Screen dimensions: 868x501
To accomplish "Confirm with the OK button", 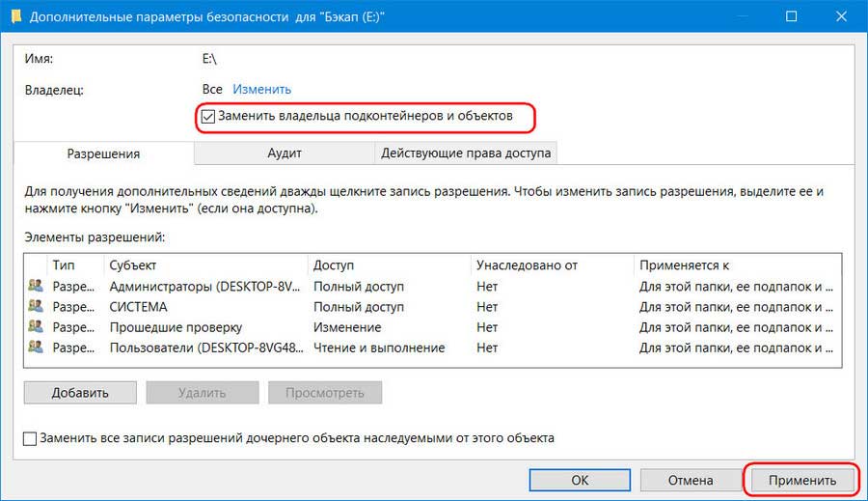I will point(580,480).
